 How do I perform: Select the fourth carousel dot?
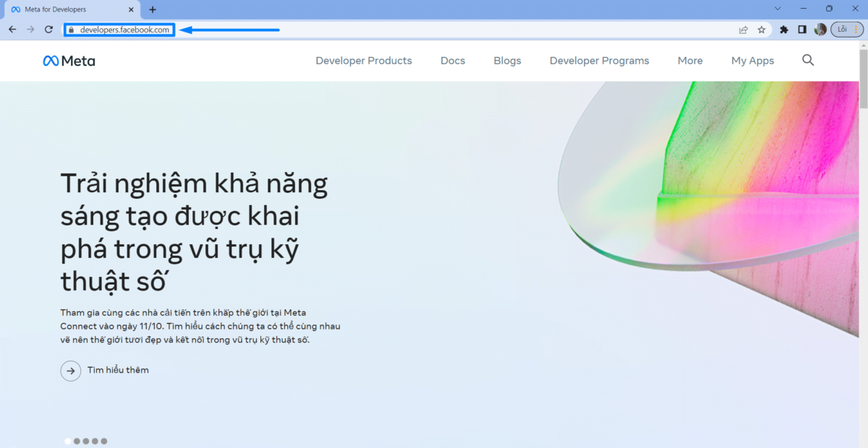tap(95, 441)
